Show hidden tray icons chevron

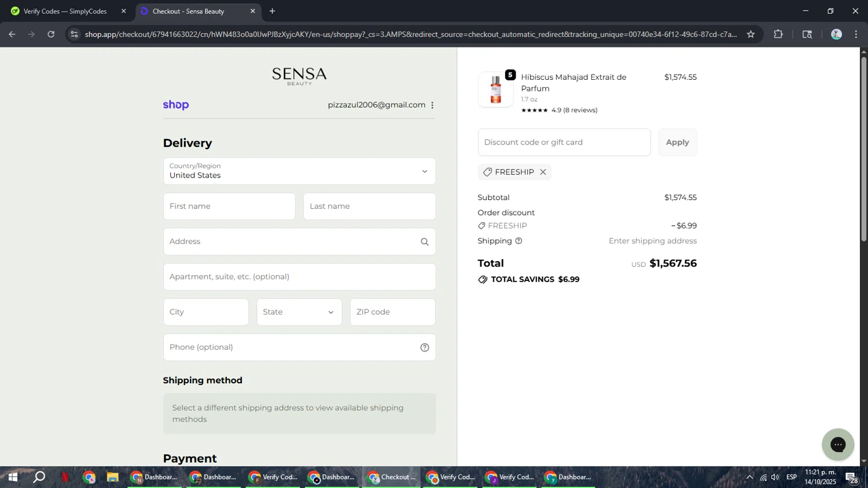click(x=749, y=478)
